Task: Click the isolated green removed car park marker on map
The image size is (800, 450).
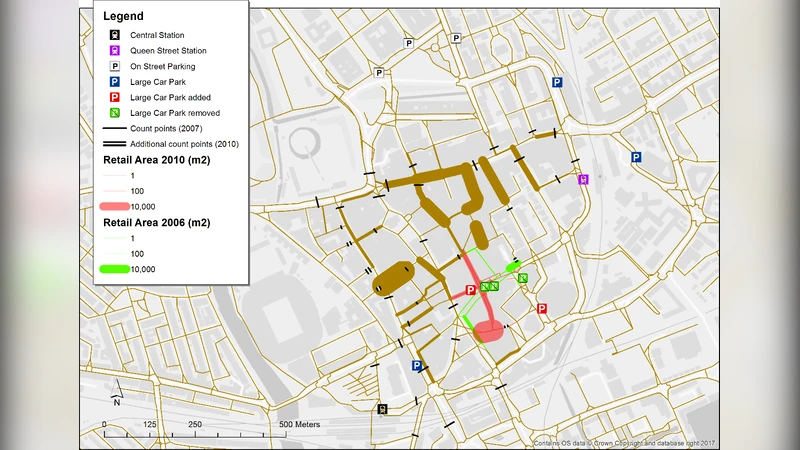Action: tap(522, 279)
